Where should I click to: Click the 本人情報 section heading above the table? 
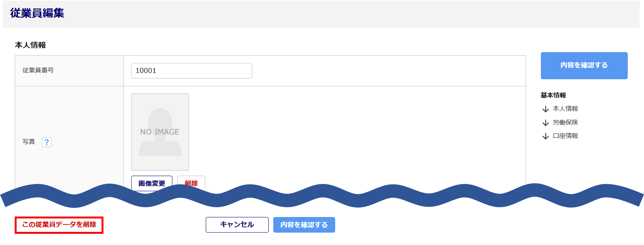(x=30, y=45)
